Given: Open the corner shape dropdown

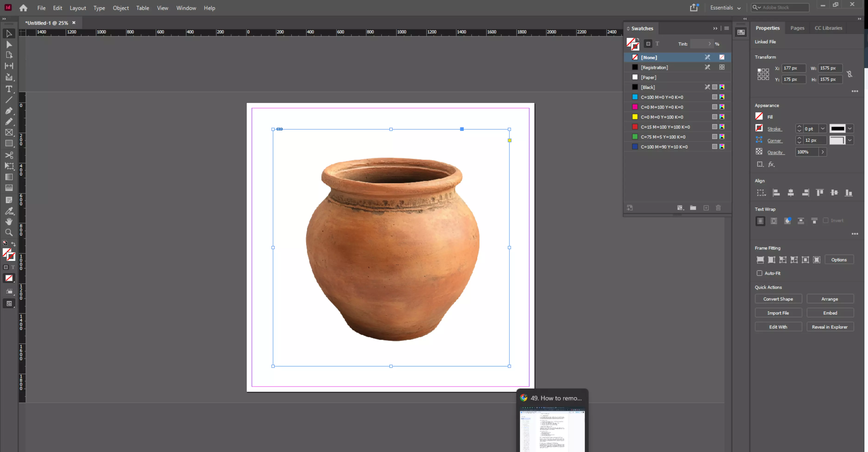Looking at the screenshot, I should (850, 140).
